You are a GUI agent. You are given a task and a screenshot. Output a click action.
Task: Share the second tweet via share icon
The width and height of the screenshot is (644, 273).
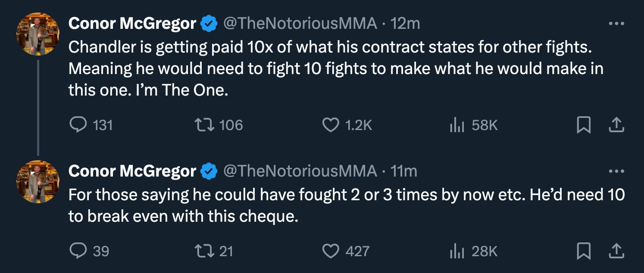coord(616,251)
